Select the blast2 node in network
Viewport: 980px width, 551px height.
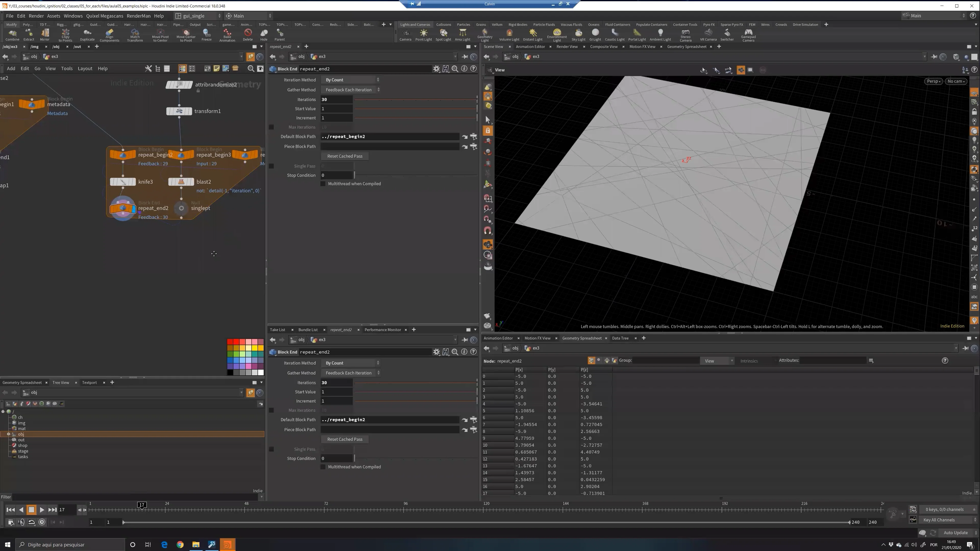181,182
